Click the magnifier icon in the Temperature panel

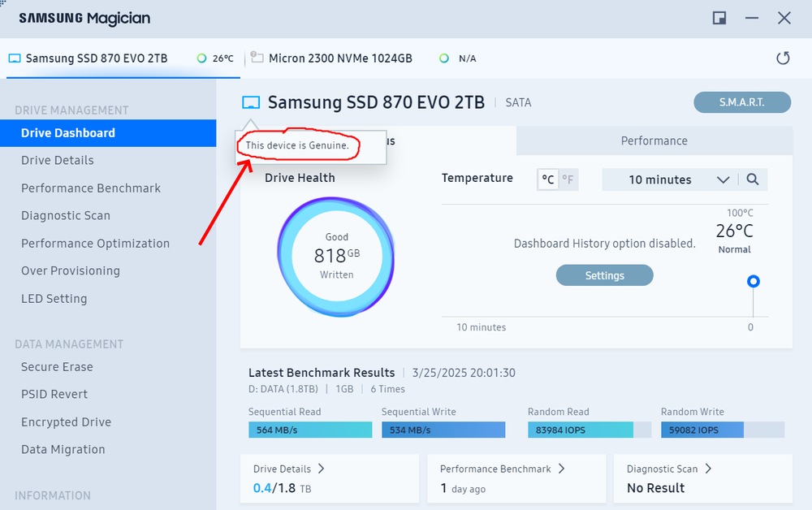[753, 179]
